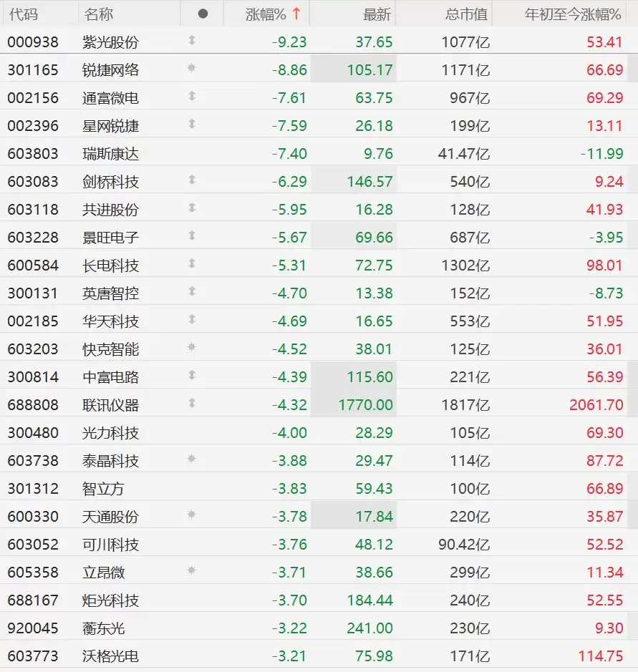Click change value -7.40

point(289,154)
